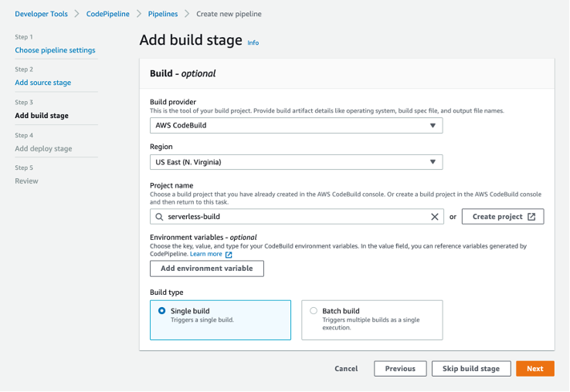Go back to Add source stage step
Screen dimensions: 570x392
pyautogui.click(x=42, y=83)
